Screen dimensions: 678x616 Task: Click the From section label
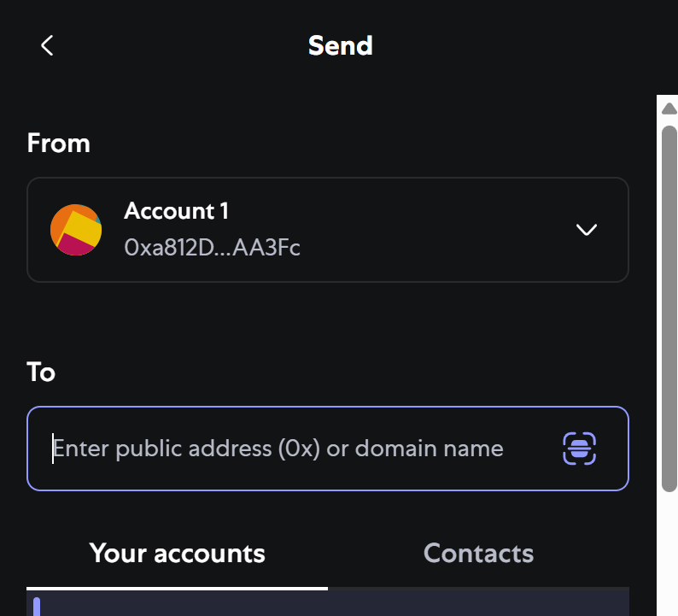58,143
